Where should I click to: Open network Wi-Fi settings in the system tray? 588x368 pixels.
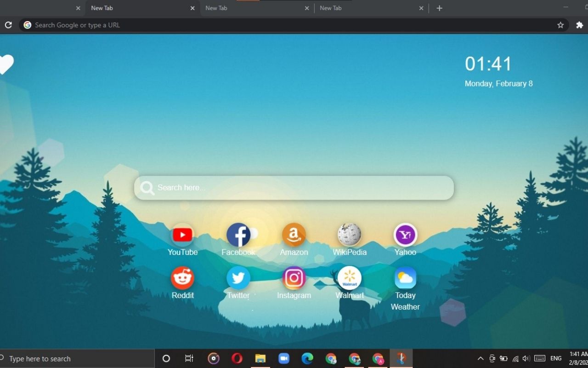tap(515, 358)
